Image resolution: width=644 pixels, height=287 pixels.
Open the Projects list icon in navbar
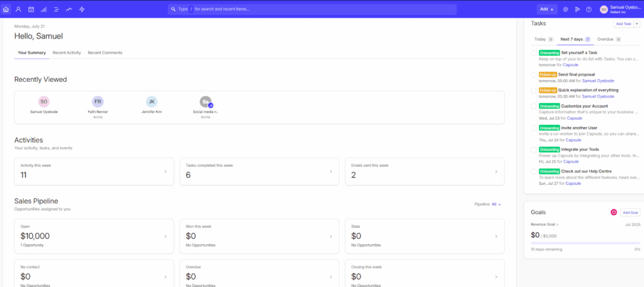click(56, 9)
